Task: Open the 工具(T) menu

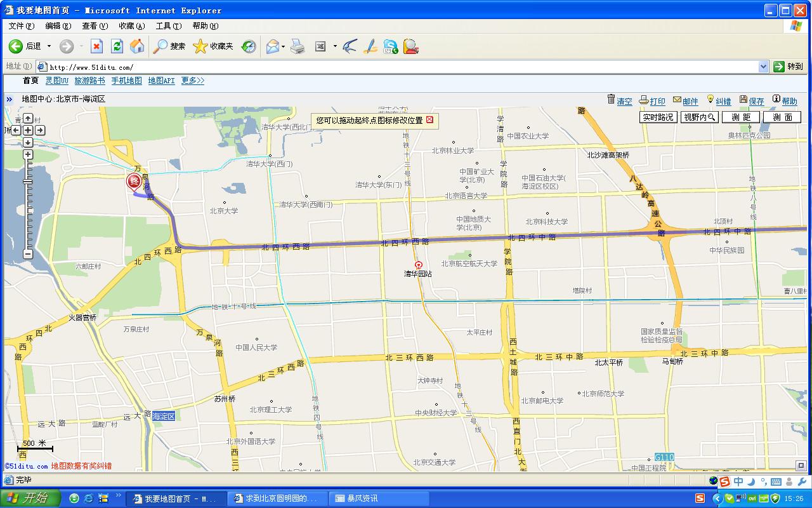Action: point(168,26)
